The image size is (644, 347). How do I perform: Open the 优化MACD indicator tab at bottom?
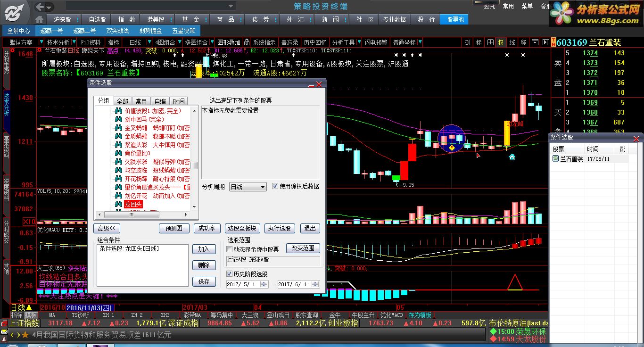pos(392,315)
